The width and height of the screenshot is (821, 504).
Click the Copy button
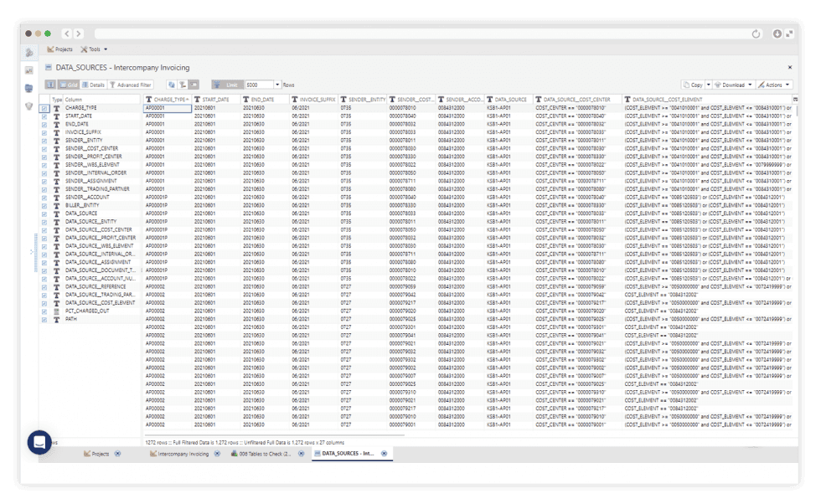click(693, 85)
